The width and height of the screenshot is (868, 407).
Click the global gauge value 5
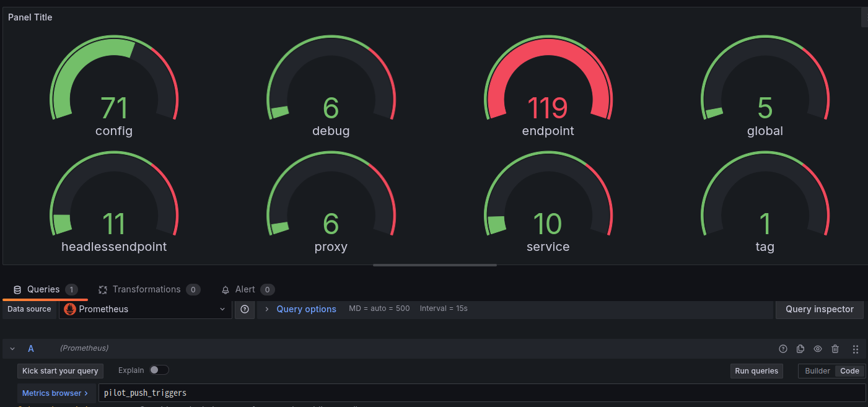(765, 108)
